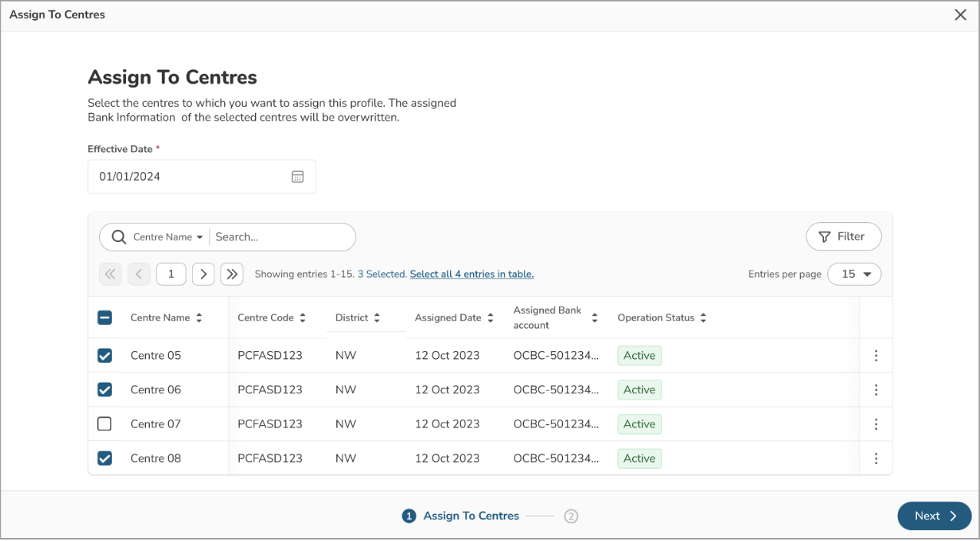Image resolution: width=980 pixels, height=541 pixels.
Task: Jump to the last page arrow
Action: click(232, 274)
